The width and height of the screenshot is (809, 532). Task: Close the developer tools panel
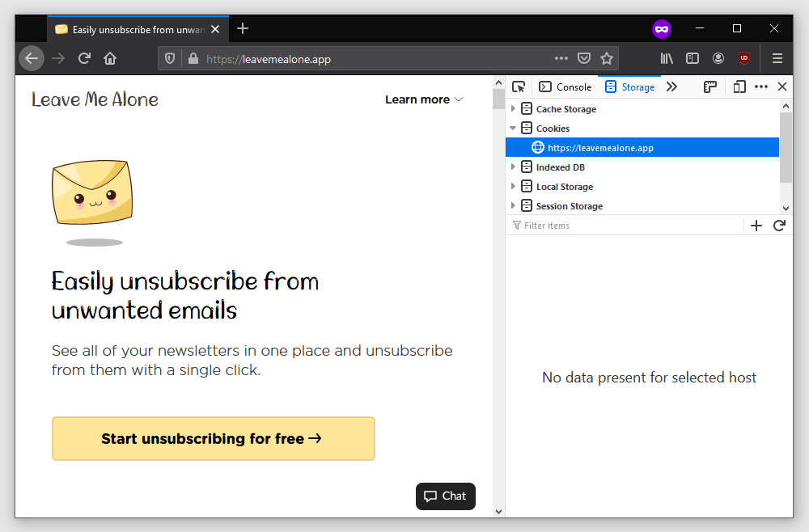click(x=782, y=87)
